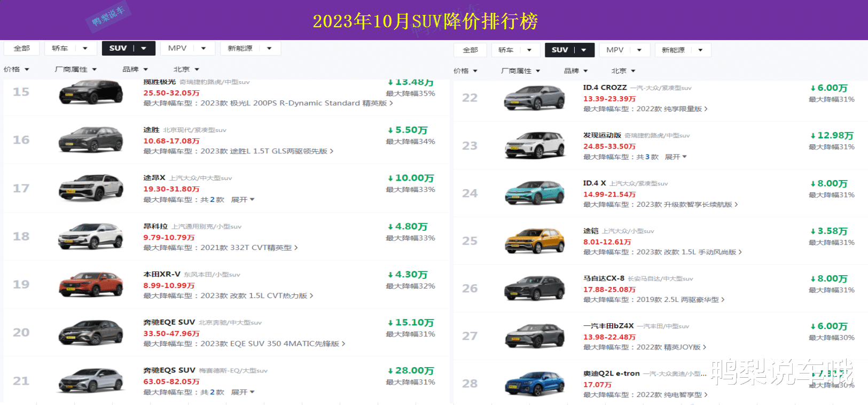Image resolution: width=868 pixels, height=405 pixels.
Task: Open 途胜L 1.5T GLS两驱领先版 trim link
Action: [267, 151]
